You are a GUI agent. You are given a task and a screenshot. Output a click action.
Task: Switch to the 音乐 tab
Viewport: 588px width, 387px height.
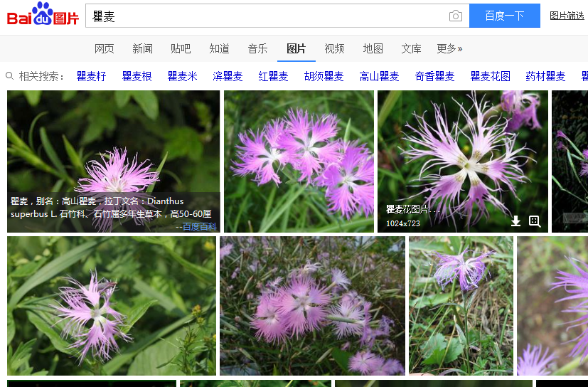(257, 48)
